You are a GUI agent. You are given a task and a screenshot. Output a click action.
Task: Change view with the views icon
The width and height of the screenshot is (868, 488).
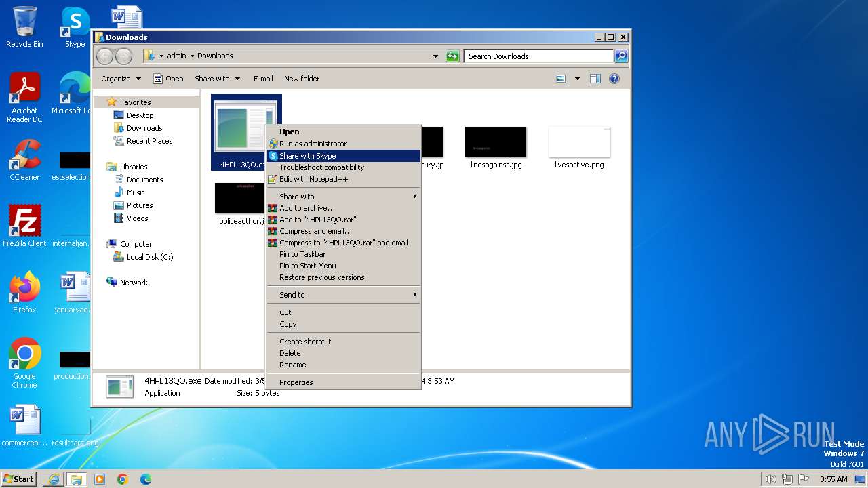pos(561,79)
